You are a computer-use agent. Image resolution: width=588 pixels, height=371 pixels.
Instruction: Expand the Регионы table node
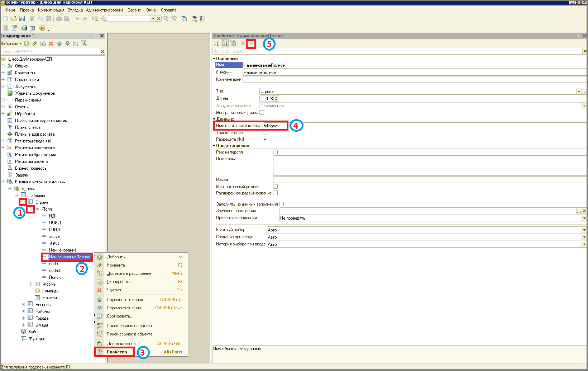click(24, 305)
